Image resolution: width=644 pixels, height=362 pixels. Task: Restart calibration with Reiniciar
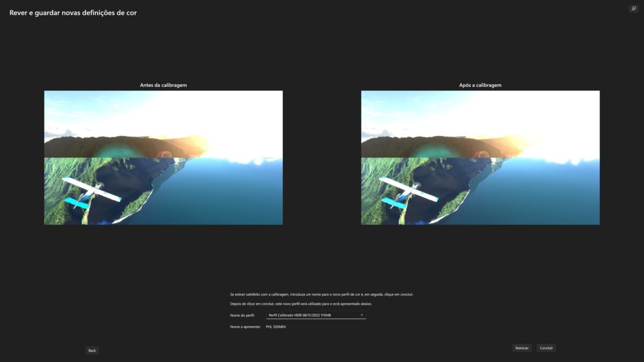[522, 348]
